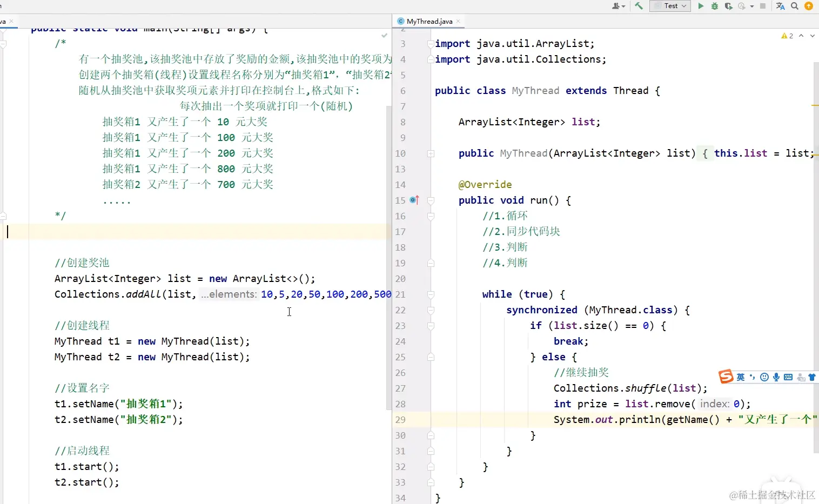Collapse the import block fold marker
This screenshot has width=819, height=504.
click(431, 44)
